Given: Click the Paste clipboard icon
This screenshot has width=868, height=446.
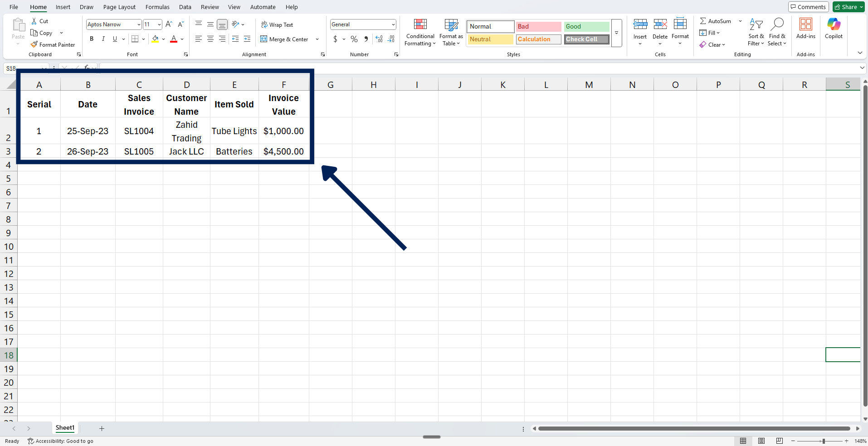Looking at the screenshot, I should 19,25.
